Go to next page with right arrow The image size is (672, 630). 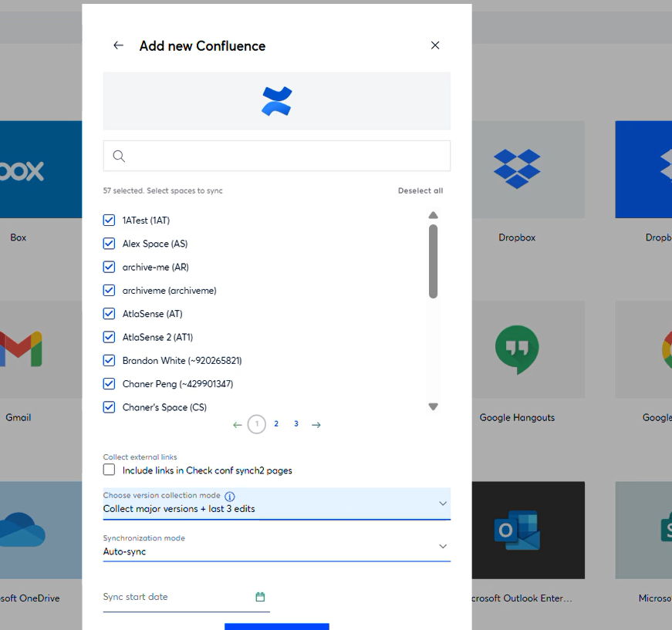coord(316,425)
